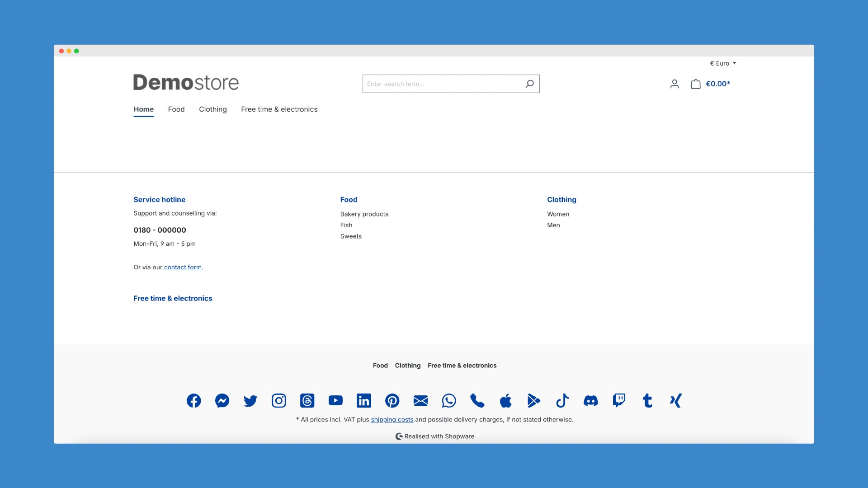Click the email envelope icon
This screenshot has width=868, height=488.
pos(420,401)
